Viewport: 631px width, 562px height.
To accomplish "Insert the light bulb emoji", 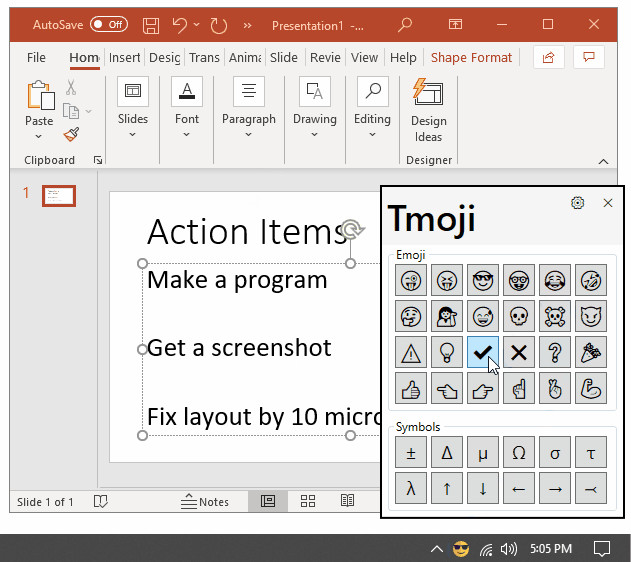I will point(447,352).
